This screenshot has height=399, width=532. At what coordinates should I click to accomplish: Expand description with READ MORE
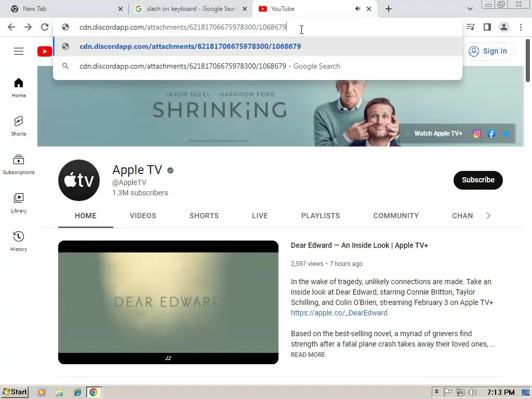(x=308, y=354)
